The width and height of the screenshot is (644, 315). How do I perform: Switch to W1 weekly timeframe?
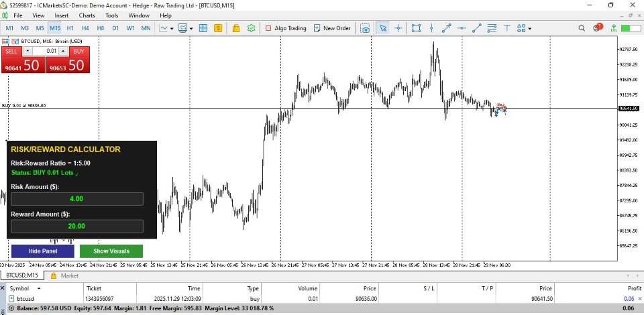[x=131, y=28]
